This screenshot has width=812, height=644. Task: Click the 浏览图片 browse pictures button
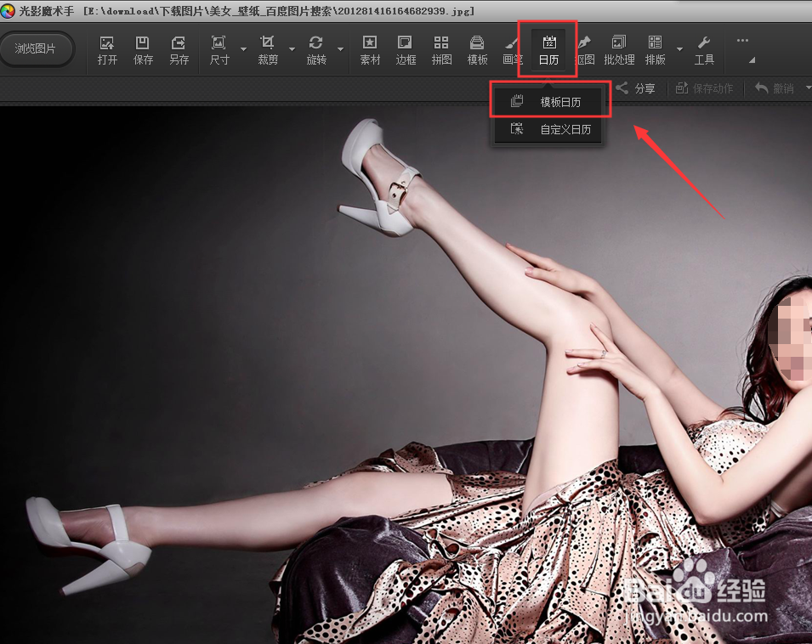37,49
